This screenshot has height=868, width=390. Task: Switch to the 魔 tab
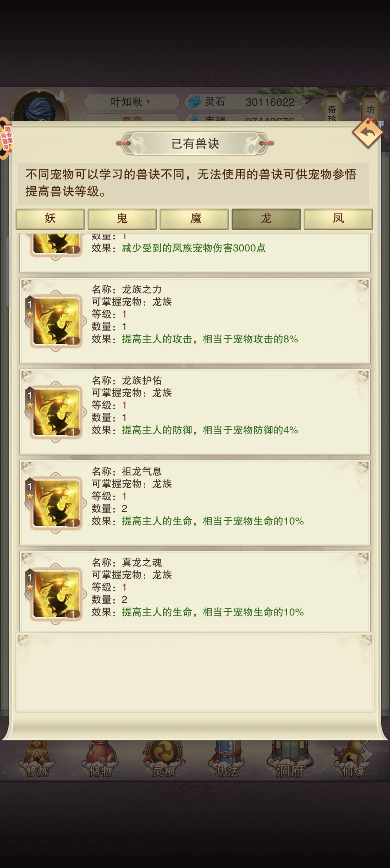(x=194, y=219)
